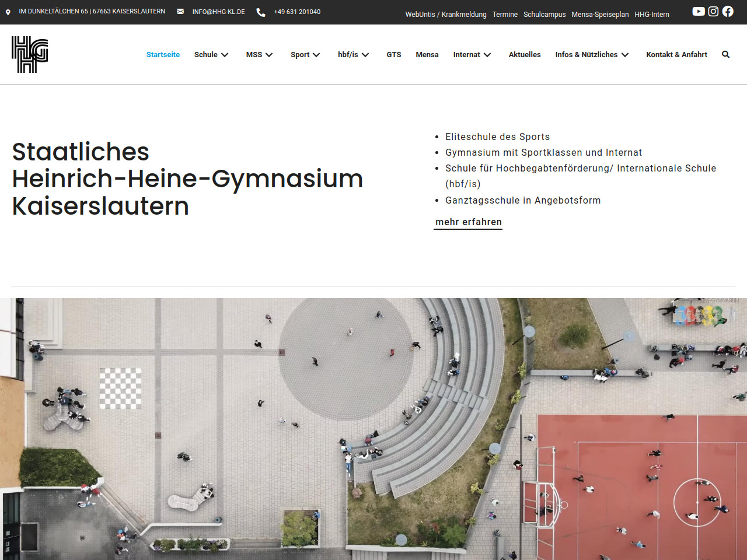This screenshot has height=560, width=747.
Task: Open the WebUntis / Krankmeldung link
Action: pyautogui.click(x=445, y=15)
